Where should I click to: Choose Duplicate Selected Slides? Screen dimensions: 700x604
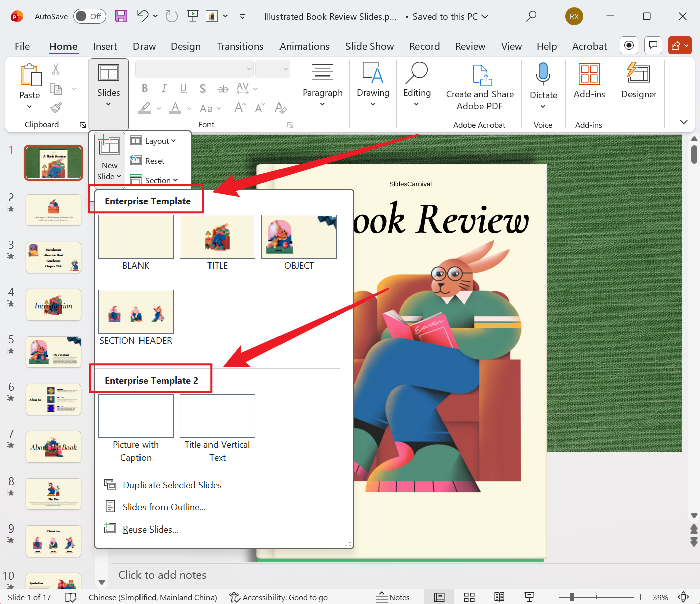click(x=172, y=485)
